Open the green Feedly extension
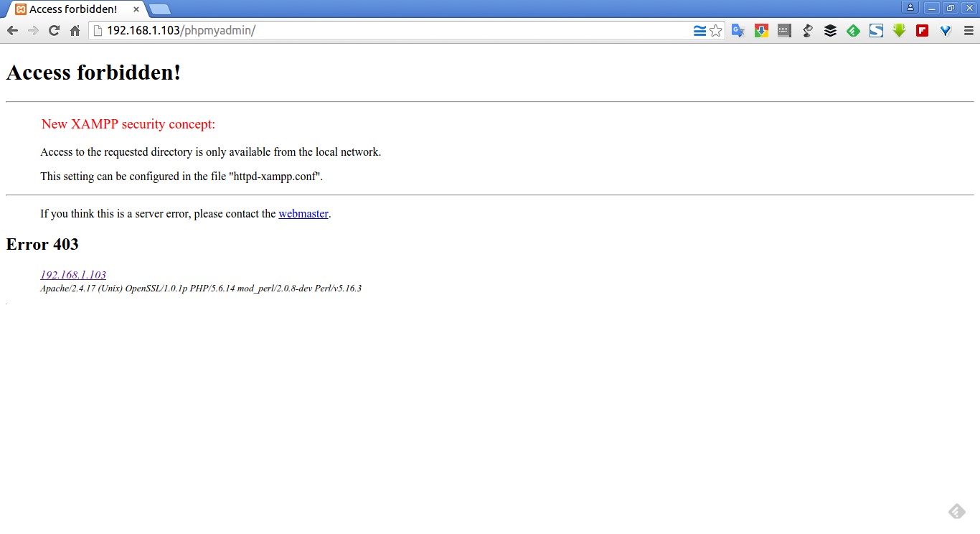This screenshot has width=980, height=534. (x=853, y=31)
